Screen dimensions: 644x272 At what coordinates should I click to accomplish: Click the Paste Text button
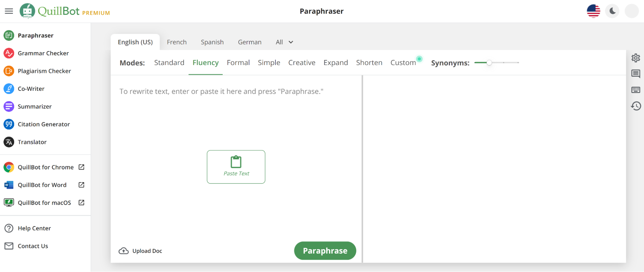236,167
